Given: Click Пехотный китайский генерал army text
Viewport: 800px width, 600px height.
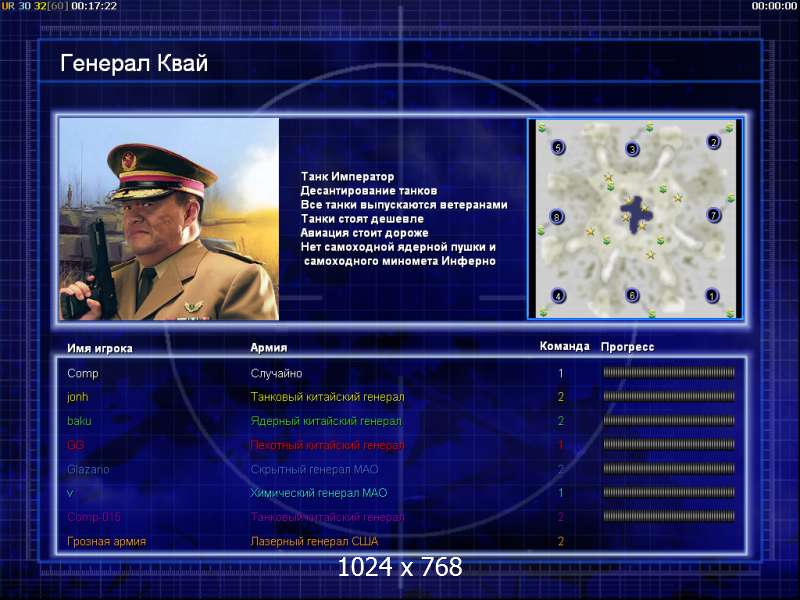Looking at the screenshot, I should (x=328, y=445).
